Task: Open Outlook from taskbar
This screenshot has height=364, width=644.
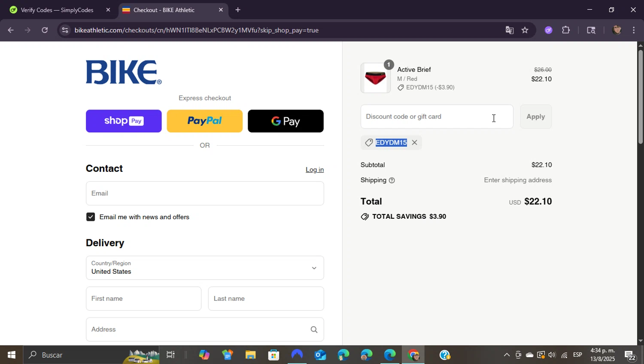Action: coord(320,355)
